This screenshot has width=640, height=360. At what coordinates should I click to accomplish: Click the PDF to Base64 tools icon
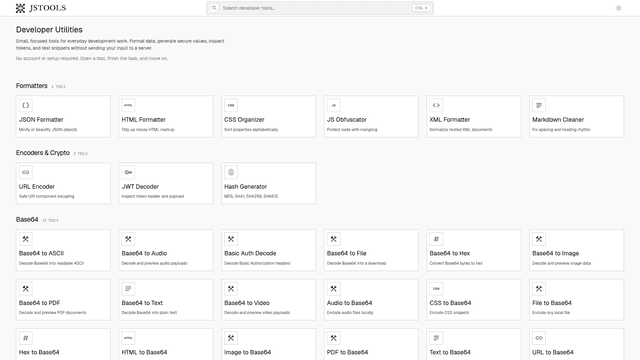click(333, 338)
